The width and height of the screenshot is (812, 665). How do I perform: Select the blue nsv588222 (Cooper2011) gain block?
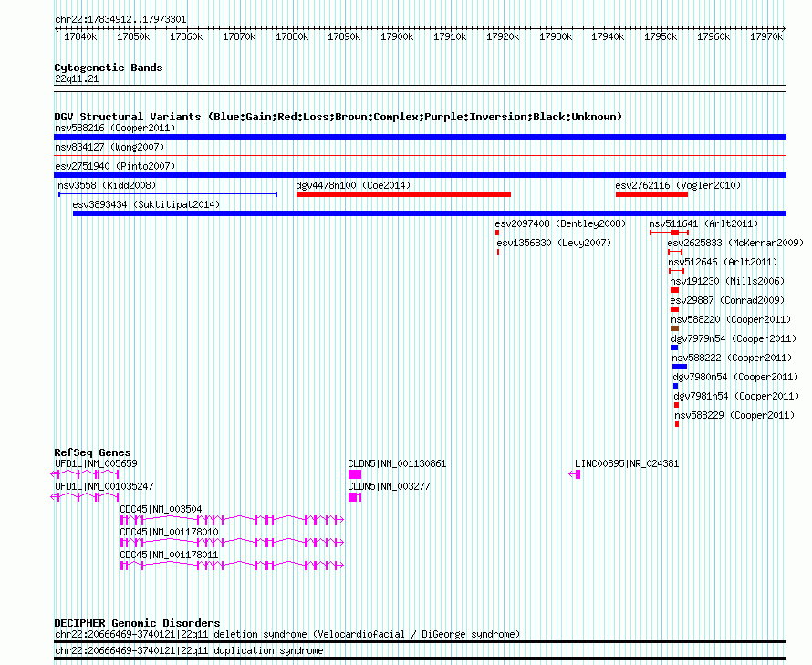680,367
